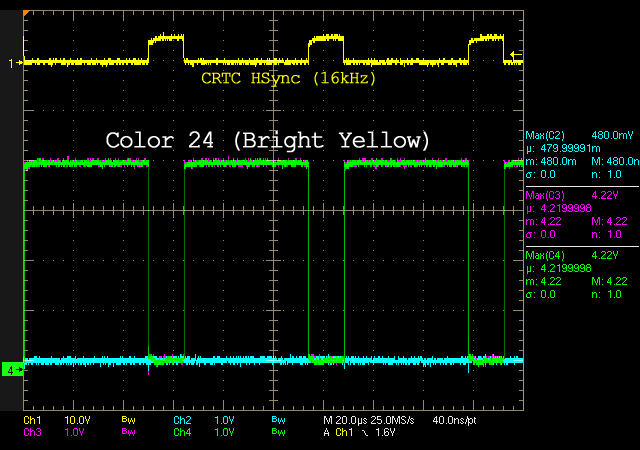Click the magenta 4.22V Max(C3) value
Viewport: 640px width, 450px height.
coord(605,195)
